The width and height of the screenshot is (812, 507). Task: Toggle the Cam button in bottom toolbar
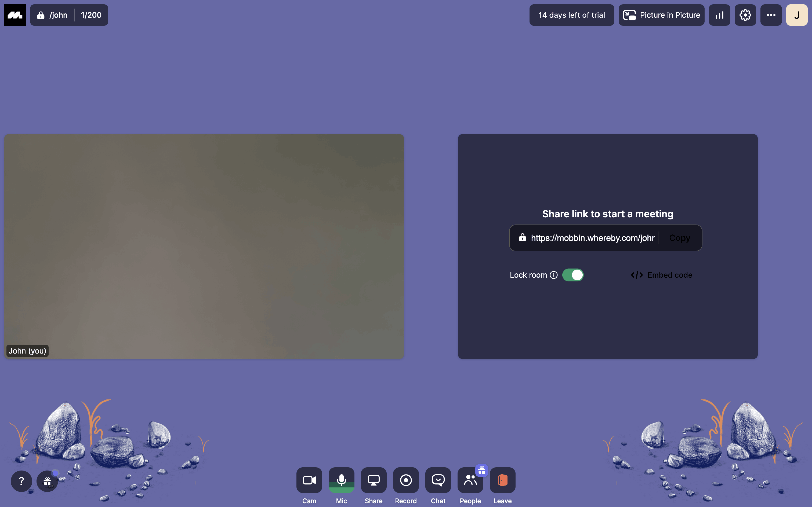tap(309, 480)
